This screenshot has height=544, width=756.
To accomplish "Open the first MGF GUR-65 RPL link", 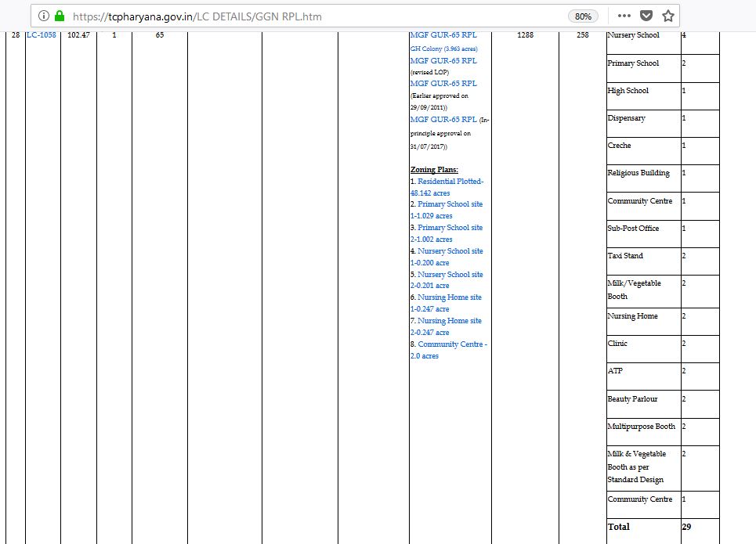I will [x=443, y=34].
